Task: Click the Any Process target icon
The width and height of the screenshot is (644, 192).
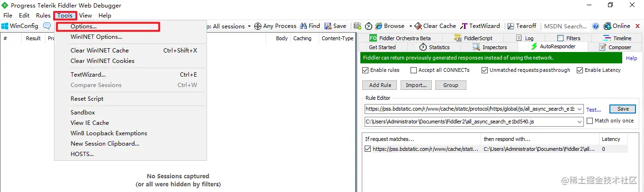Action: [x=258, y=26]
